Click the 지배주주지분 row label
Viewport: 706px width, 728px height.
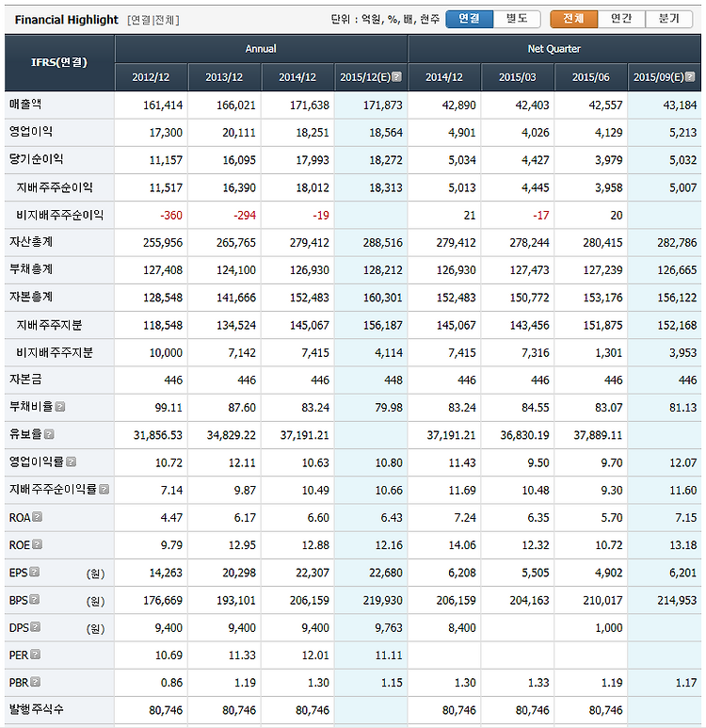(49, 325)
